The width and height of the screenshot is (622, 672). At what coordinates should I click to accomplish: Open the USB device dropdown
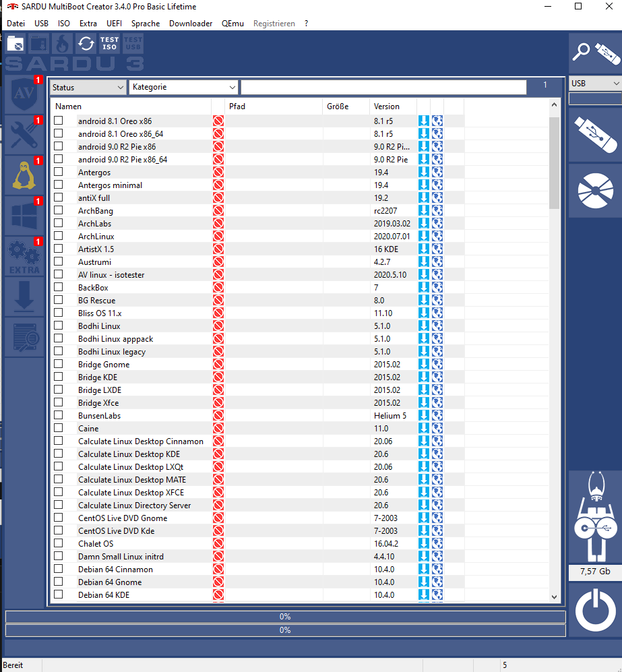596,84
